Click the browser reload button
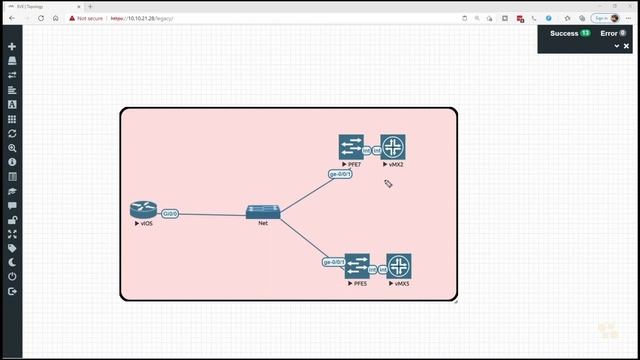This screenshot has height=360, width=640. coord(41,18)
